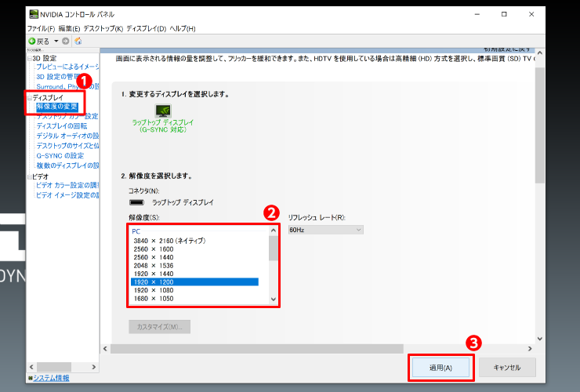Screen dimensions: 580x392
Task: Click main panel vertical scroll up arrow
Action: [540, 53]
